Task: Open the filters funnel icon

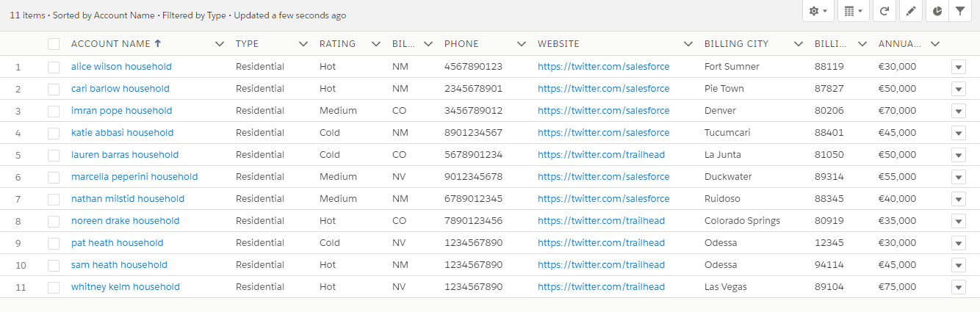Action: click(x=960, y=11)
